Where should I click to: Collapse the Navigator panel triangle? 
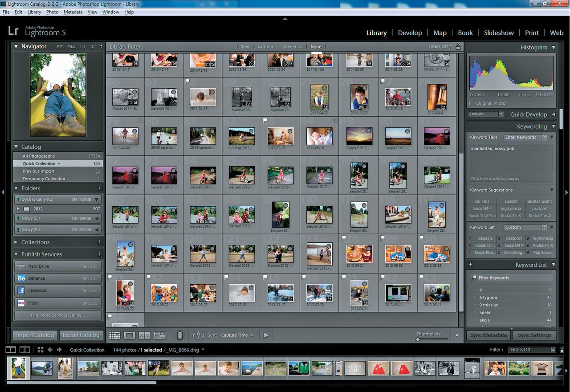coord(16,46)
